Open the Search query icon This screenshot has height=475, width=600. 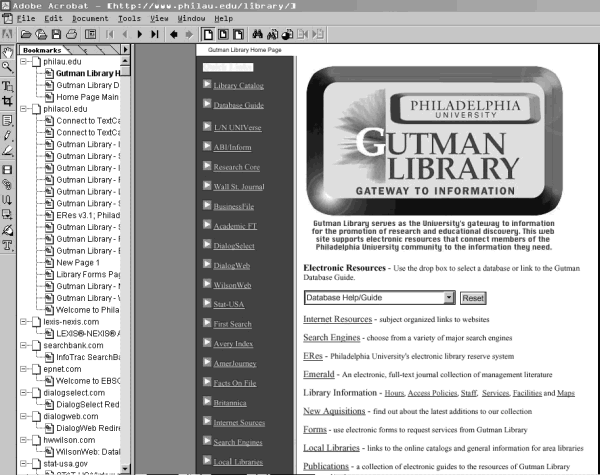point(272,34)
